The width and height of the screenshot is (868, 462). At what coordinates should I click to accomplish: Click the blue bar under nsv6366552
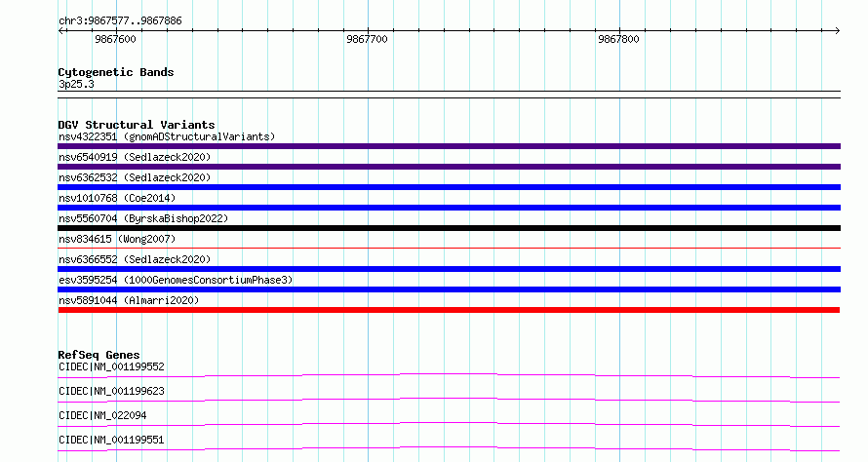click(449, 269)
